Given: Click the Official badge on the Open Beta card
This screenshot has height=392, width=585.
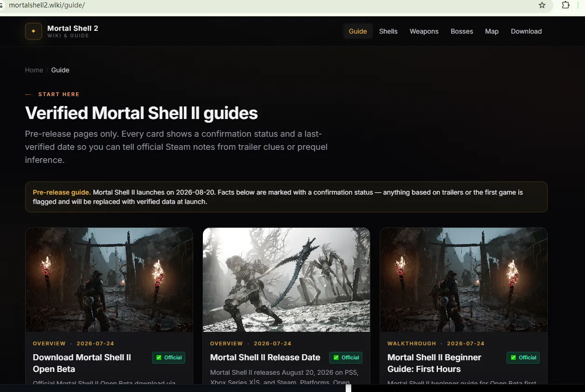Looking at the screenshot, I should pos(169,357).
